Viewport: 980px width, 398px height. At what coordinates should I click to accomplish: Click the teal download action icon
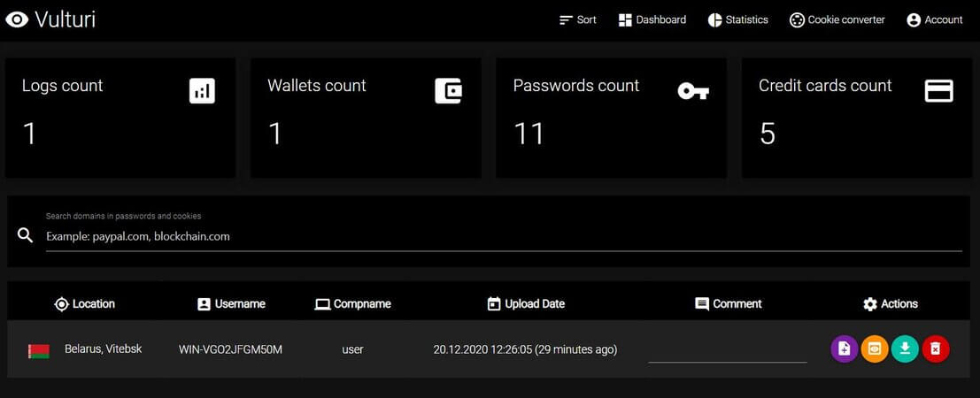tap(904, 348)
